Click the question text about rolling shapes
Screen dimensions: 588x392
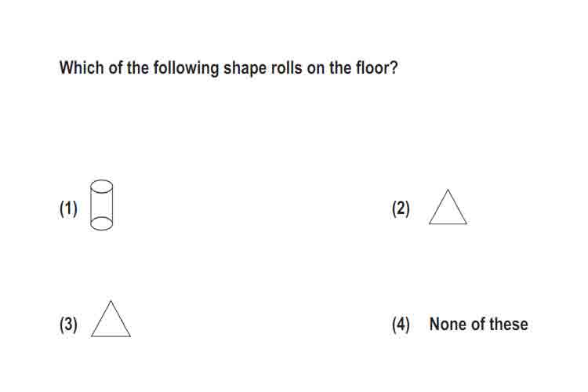pos(228,68)
